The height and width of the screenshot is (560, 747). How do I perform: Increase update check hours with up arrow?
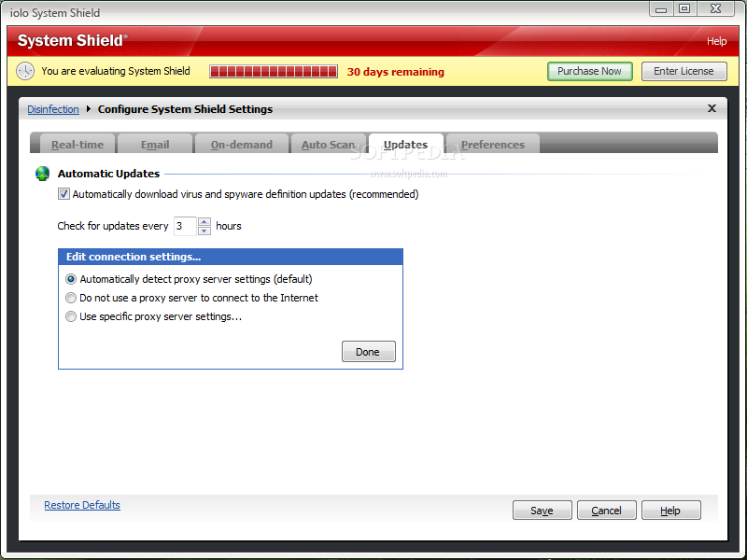coord(204,221)
